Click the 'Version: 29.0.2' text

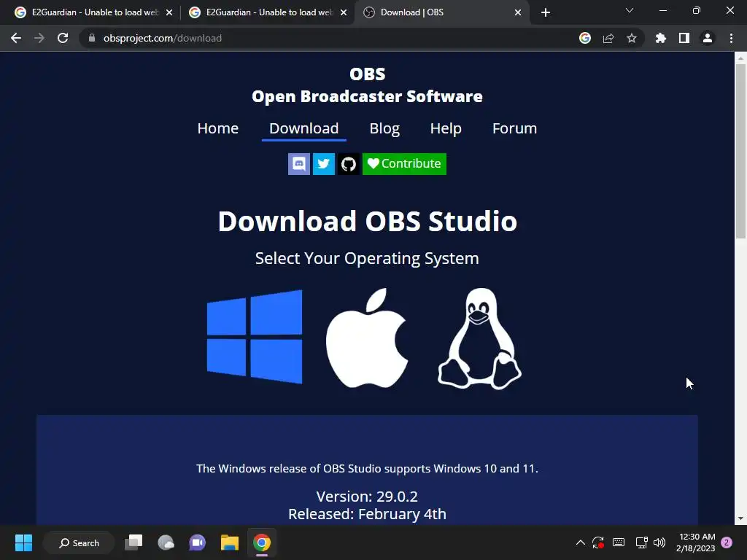coord(368,497)
